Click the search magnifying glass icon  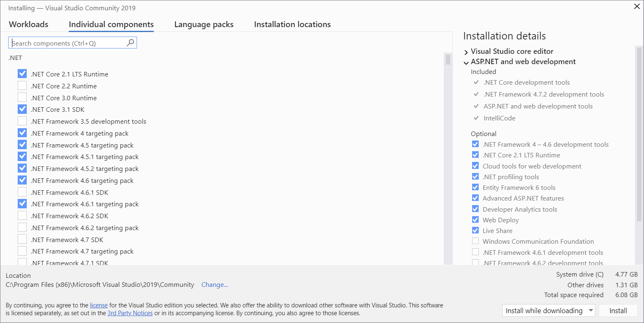(x=130, y=42)
